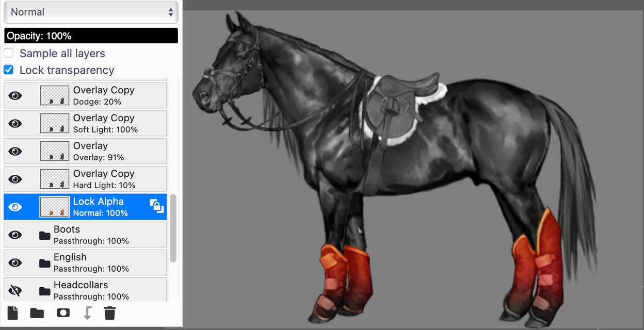Hide the Overlay Copy Soft Light layer

[x=15, y=123]
